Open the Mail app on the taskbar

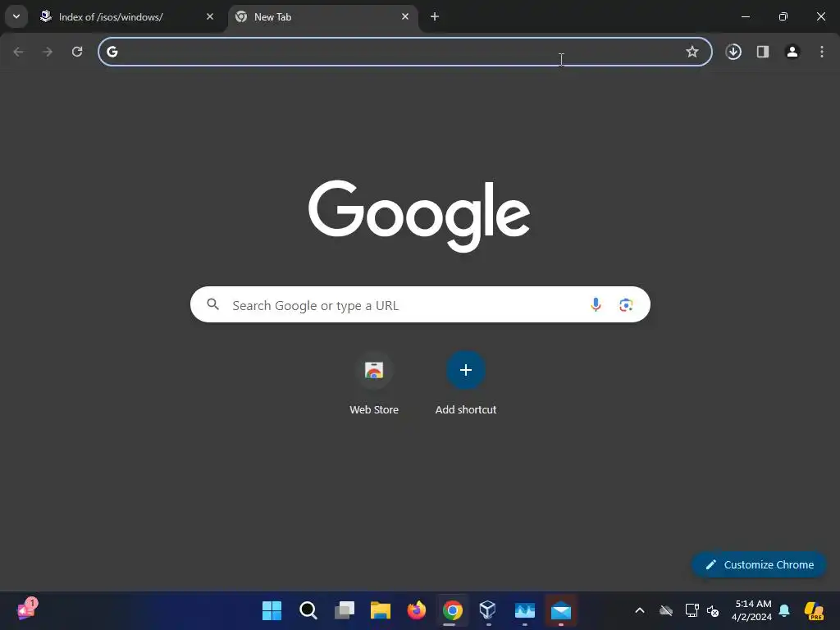tap(561, 610)
